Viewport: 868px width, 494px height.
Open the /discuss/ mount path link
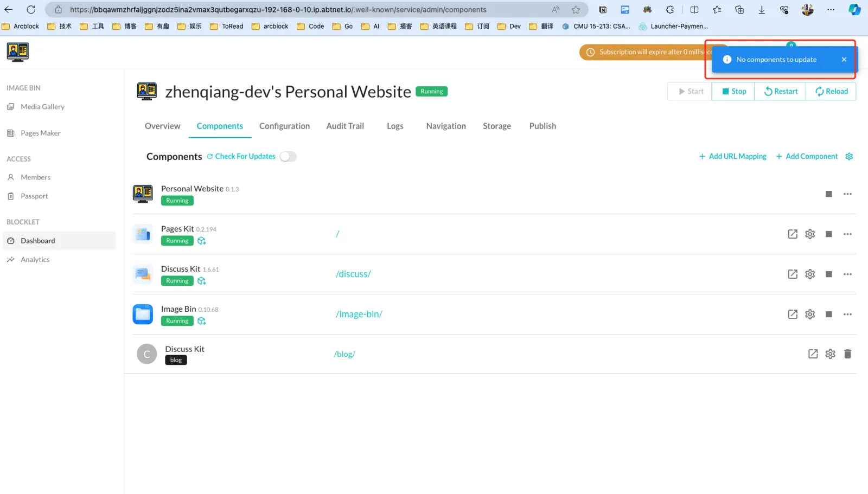(353, 274)
